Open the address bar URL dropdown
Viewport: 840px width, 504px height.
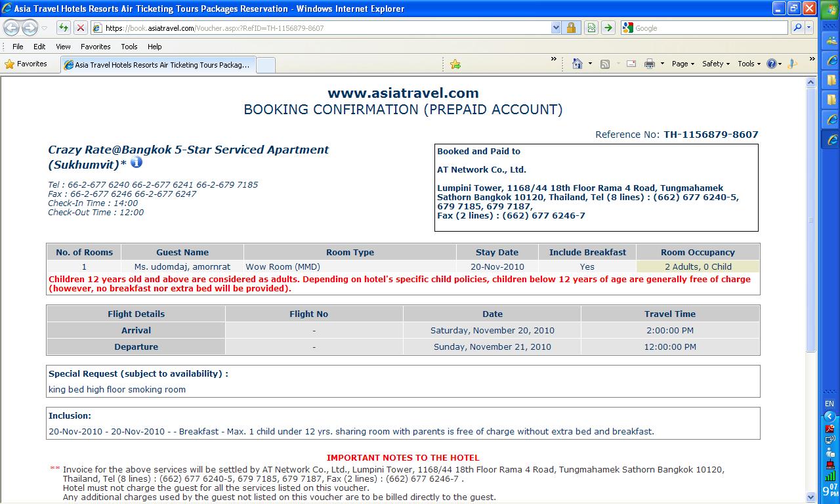[x=556, y=28]
